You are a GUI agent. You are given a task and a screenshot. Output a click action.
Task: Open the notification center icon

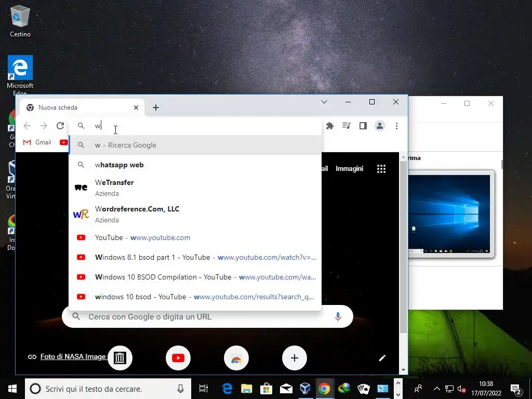(x=516, y=389)
